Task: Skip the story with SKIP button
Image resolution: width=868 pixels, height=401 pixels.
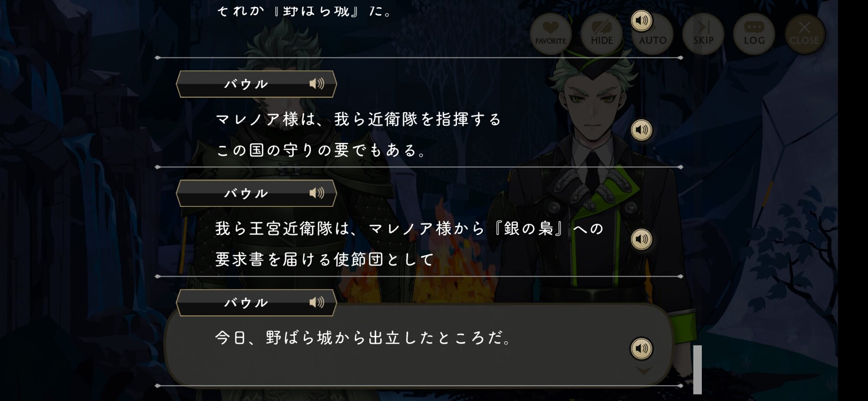Action: [703, 34]
